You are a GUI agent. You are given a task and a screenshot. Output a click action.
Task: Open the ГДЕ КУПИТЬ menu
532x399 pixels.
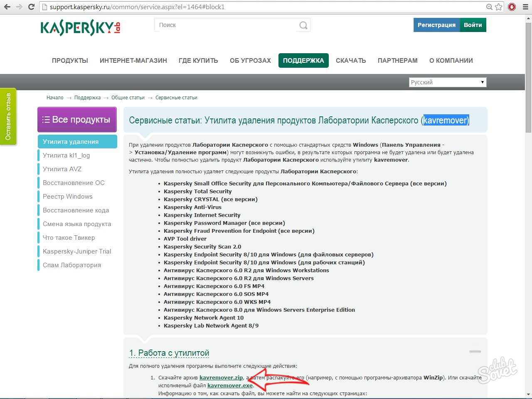coord(198,61)
